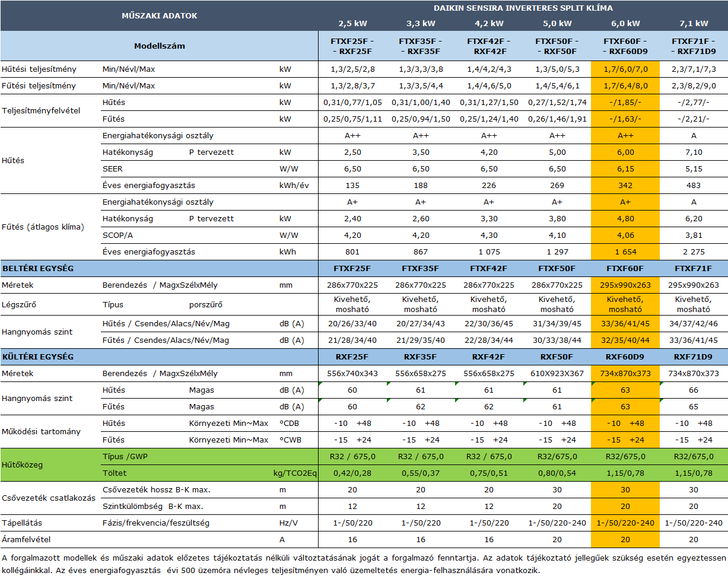Select the 'KÜLTÉRI EGYSÉG' section header

click(38, 357)
